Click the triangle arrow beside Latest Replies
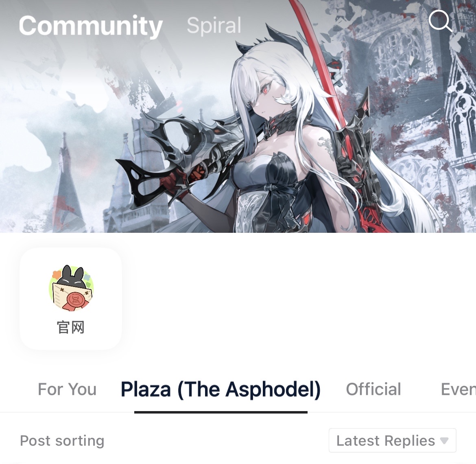This screenshot has height=464, width=476. coord(444,440)
